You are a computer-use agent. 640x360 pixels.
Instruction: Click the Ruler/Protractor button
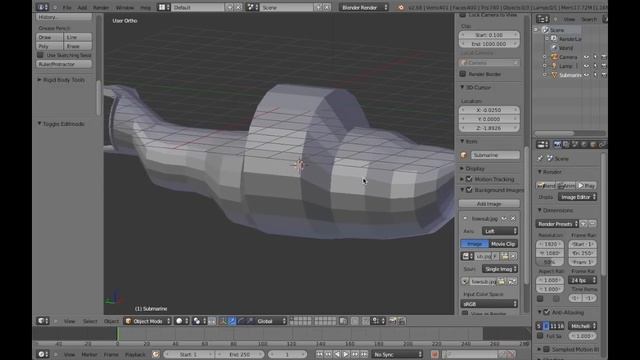[x=64, y=64]
